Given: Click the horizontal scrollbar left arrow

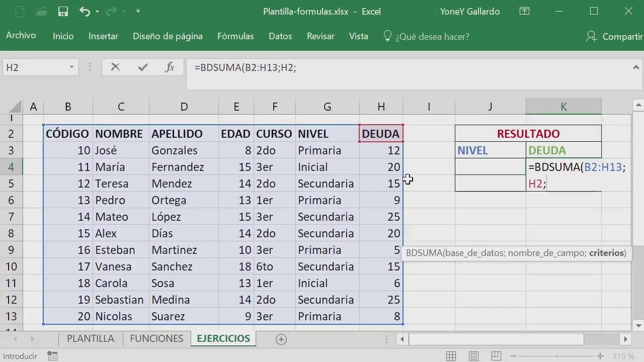Looking at the screenshot, I should (x=402, y=339).
